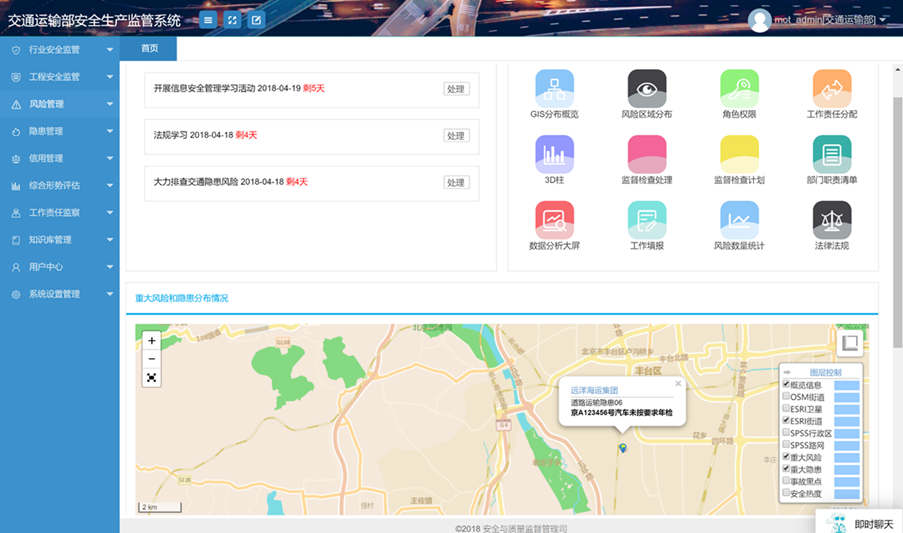Click the 角色权限 key icon
903x533 pixels.
coord(739,89)
